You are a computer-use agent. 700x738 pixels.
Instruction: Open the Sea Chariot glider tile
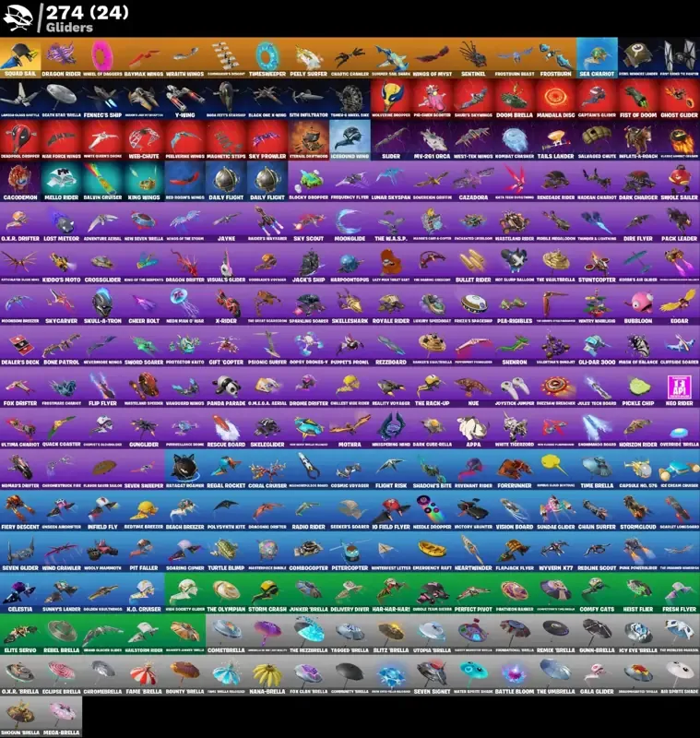[x=597, y=57]
